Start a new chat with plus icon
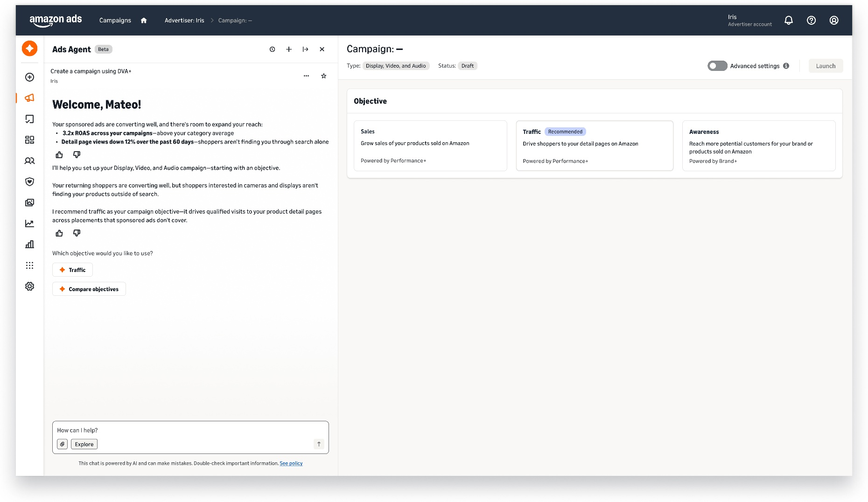 click(x=289, y=49)
